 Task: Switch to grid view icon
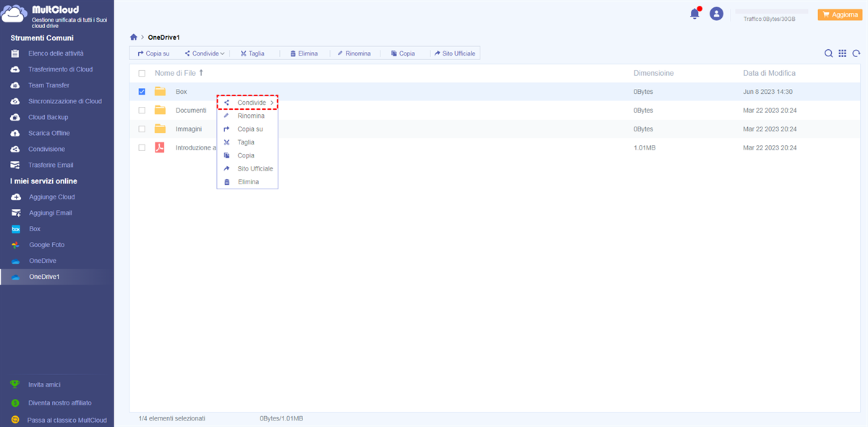click(843, 53)
